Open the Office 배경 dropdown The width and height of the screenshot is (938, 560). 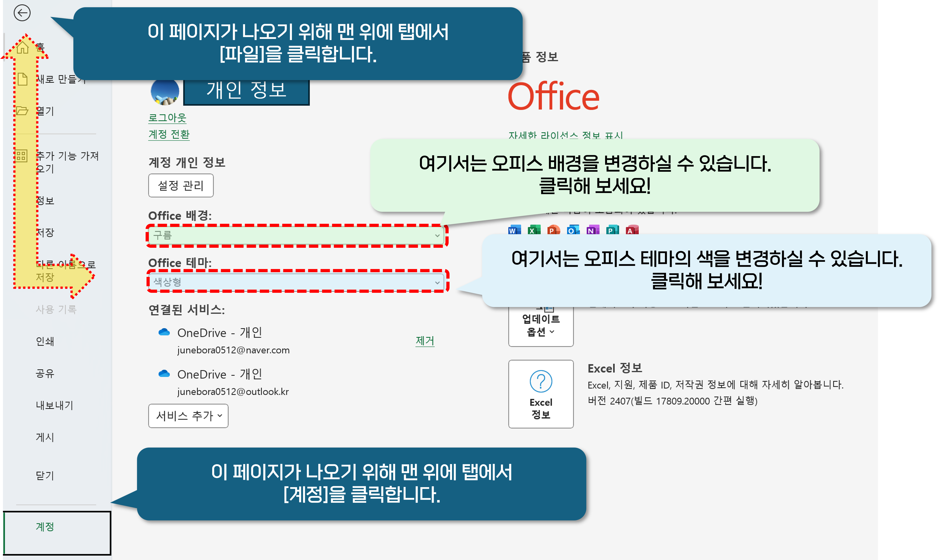coord(297,236)
